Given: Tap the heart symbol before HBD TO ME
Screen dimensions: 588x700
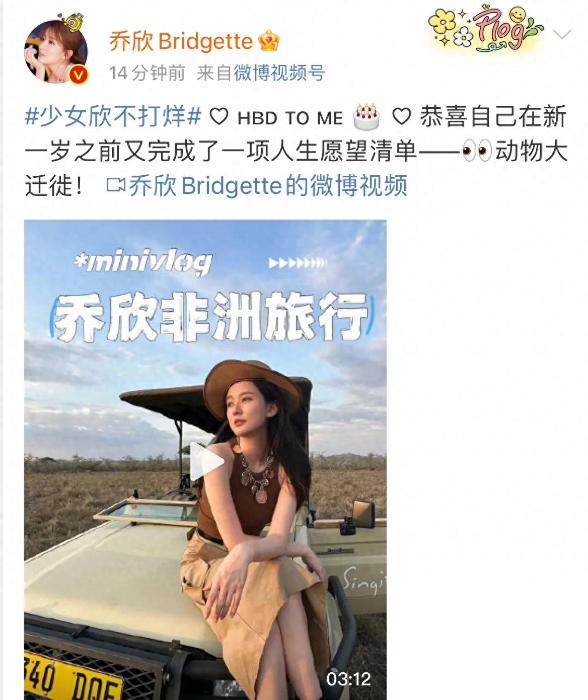Looking at the screenshot, I should [219, 117].
